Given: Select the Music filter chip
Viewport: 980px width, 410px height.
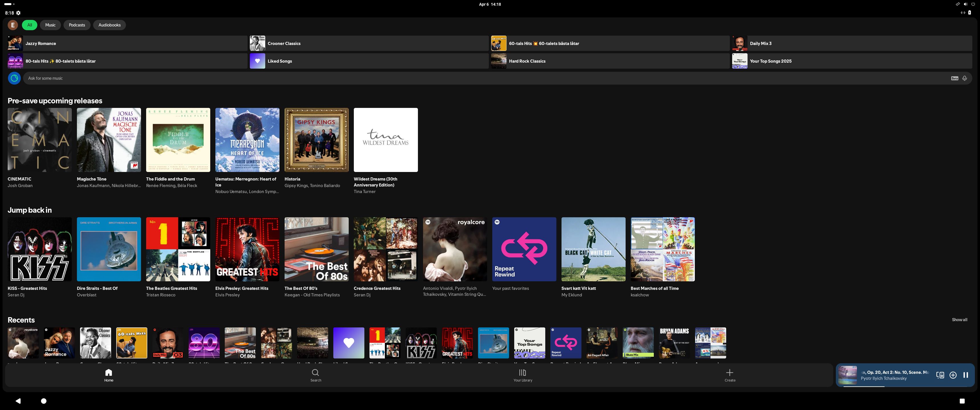Looking at the screenshot, I should [x=50, y=25].
